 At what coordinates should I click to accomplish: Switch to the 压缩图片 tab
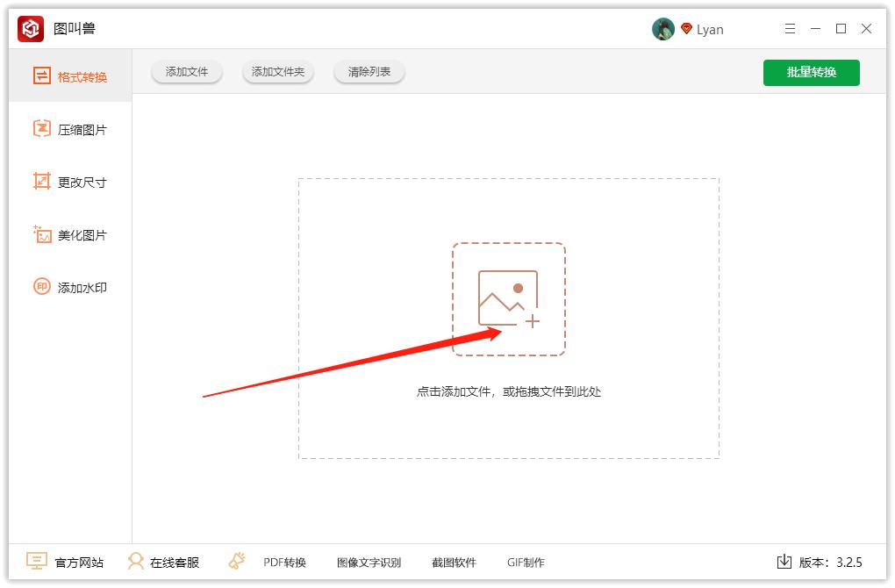tap(70, 130)
